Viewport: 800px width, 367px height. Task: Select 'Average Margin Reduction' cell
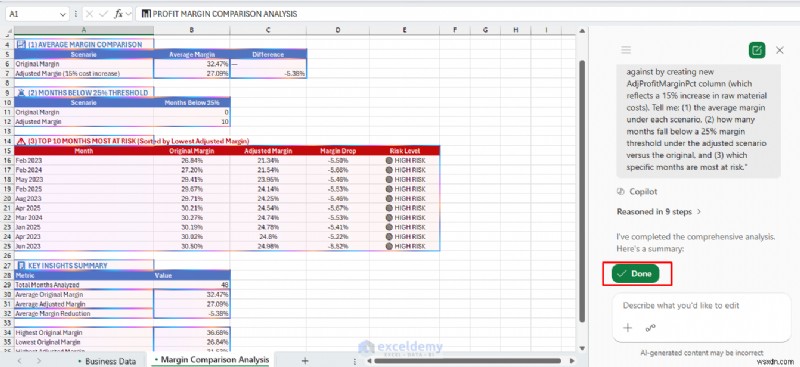[84, 313]
